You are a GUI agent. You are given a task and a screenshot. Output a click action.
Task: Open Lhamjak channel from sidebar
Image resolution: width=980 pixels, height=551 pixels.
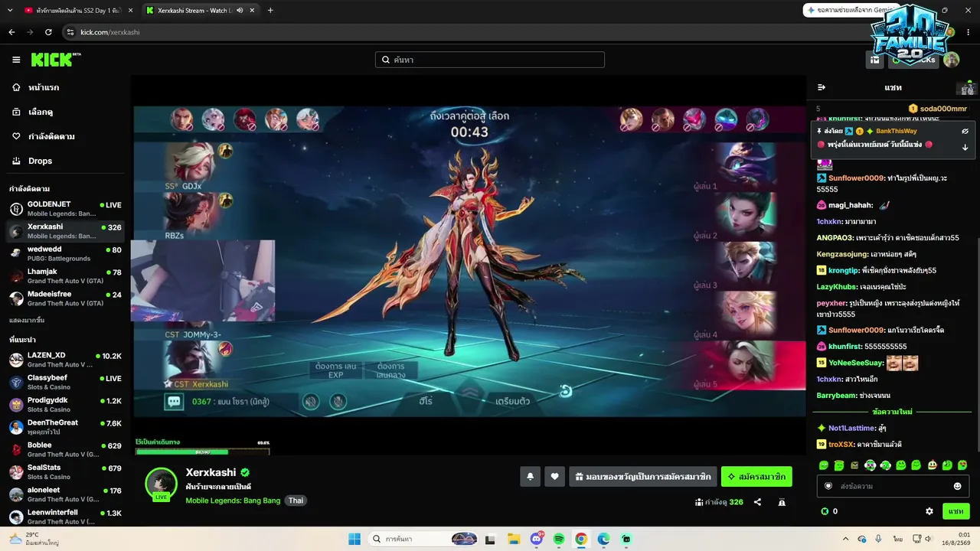[66, 276]
